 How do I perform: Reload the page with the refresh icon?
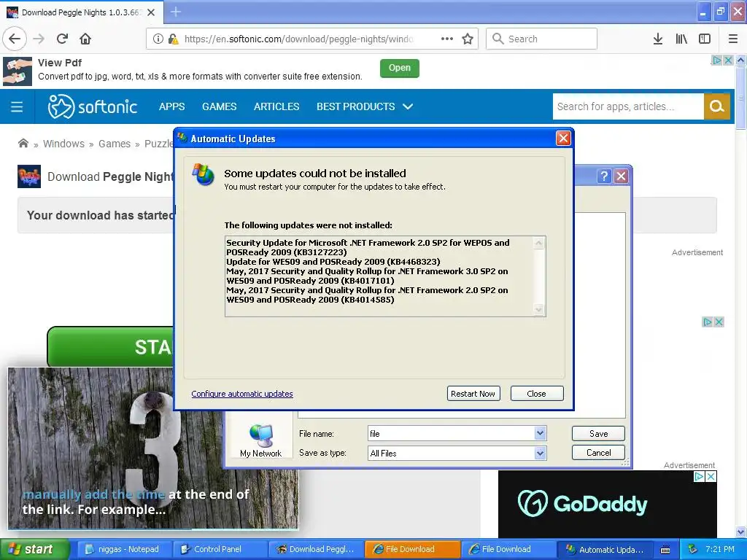pos(62,39)
